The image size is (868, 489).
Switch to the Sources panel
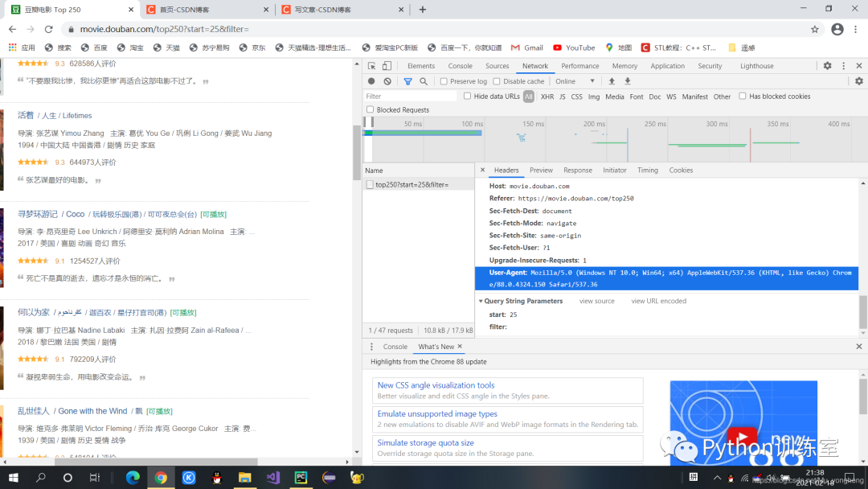pos(497,66)
